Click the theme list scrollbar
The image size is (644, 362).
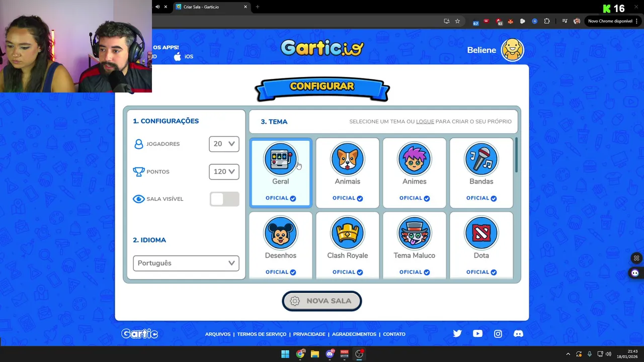(x=516, y=156)
